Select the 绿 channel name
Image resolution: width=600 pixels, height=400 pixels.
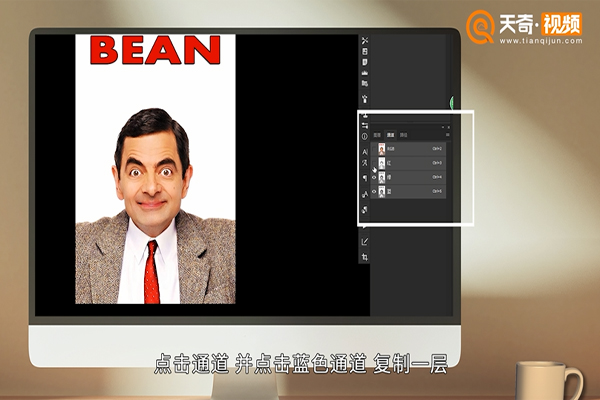point(389,177)
